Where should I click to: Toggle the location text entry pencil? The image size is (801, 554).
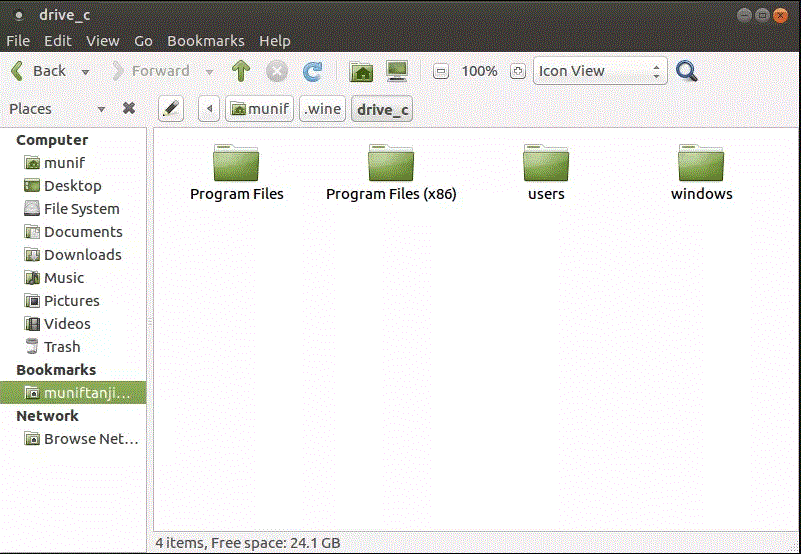171,109
